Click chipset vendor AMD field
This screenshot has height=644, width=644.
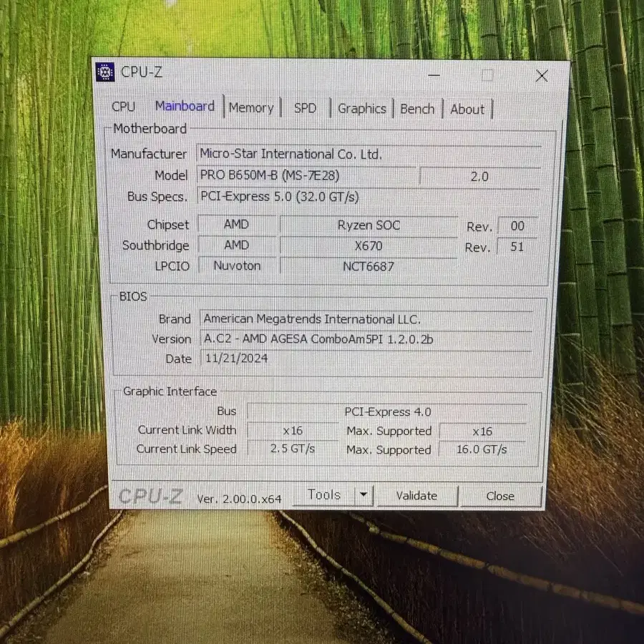(x=237, y=224)
